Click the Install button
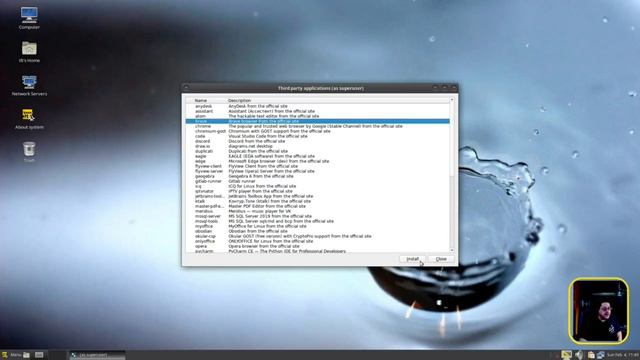The height and width of the screenshot is (360, 640). (412, 259)
